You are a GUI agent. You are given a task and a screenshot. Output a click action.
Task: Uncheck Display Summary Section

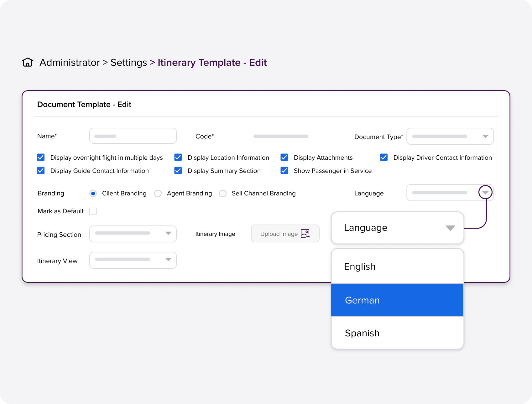178,170
